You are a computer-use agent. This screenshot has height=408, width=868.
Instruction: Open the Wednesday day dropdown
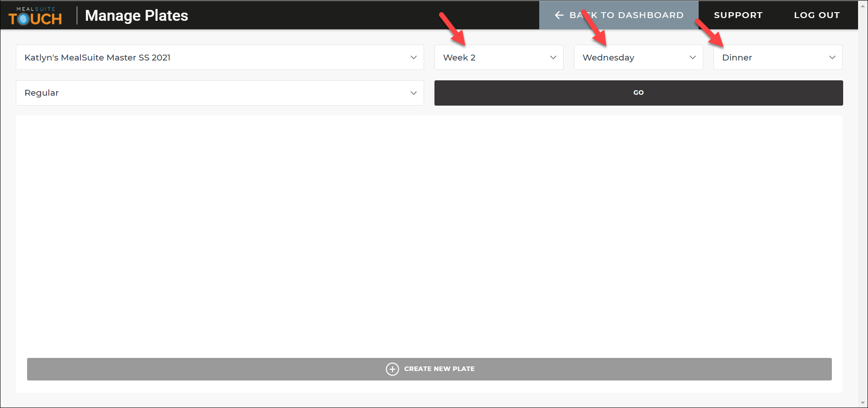point(638,57)
